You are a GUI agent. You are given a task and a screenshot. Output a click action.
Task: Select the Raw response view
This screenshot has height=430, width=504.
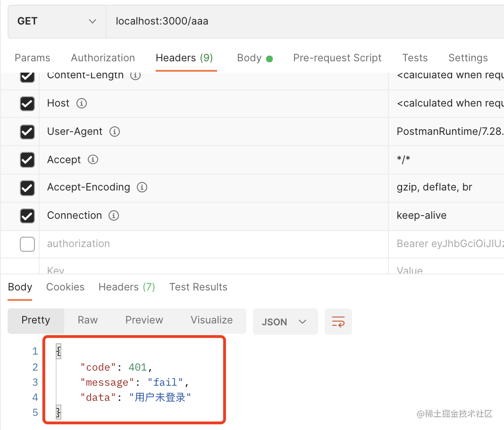click(x=88, y=320)
